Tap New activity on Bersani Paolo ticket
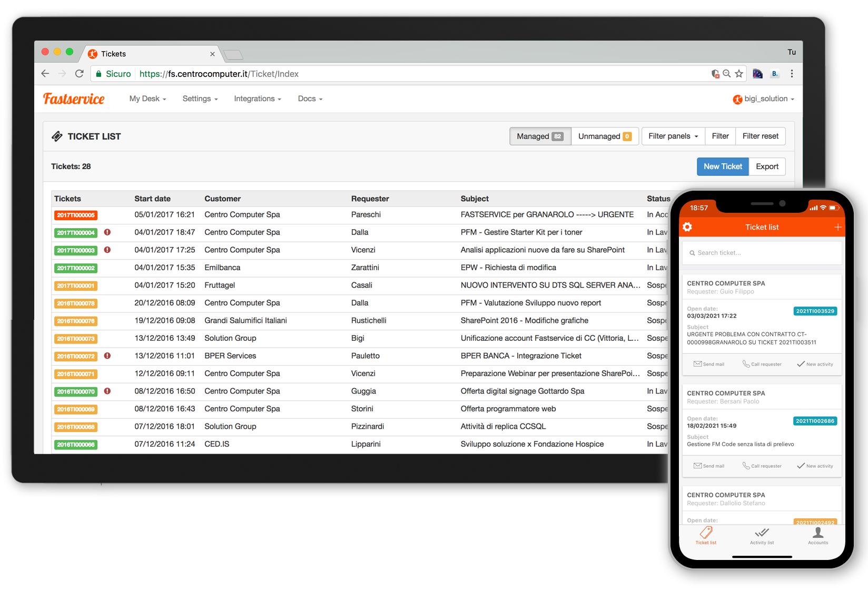 tap(815, 466)
